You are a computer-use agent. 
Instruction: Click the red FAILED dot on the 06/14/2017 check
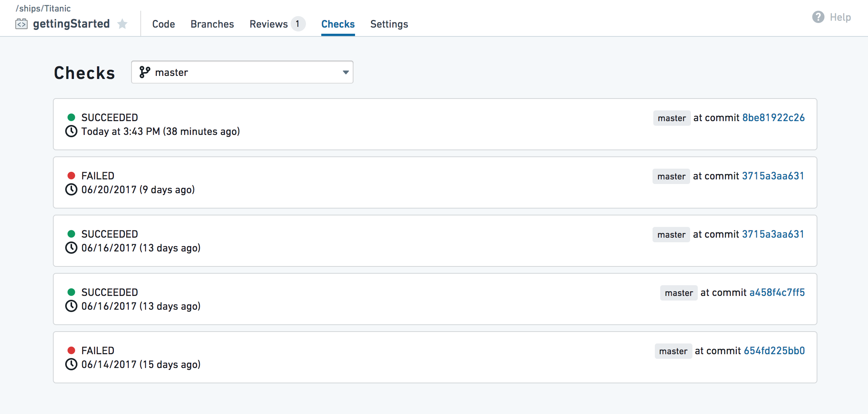click(x=71, y=350)
